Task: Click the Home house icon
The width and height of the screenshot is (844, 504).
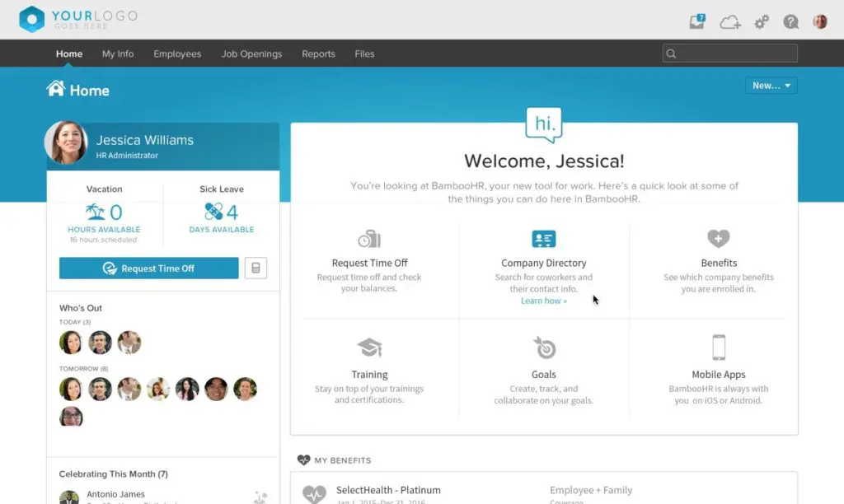Action: [x=55, y=88]
